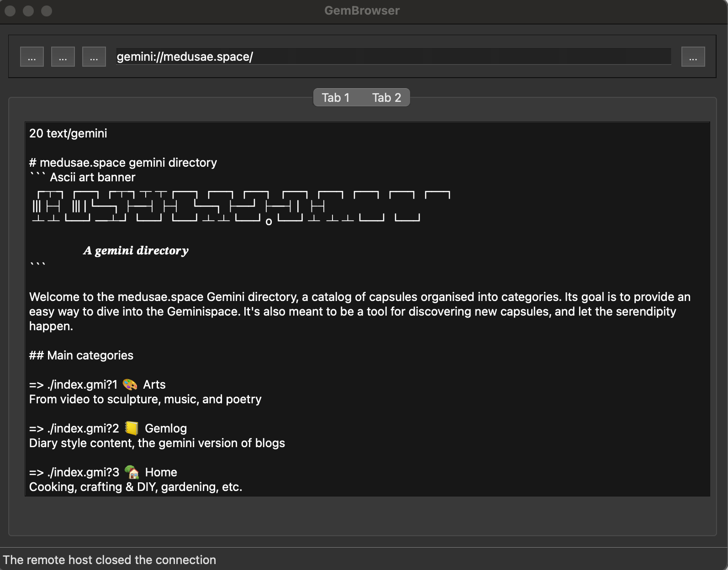The image size is (728, 570).
Task: Click the '## Main categories' heading
Action: pos(81,355)
